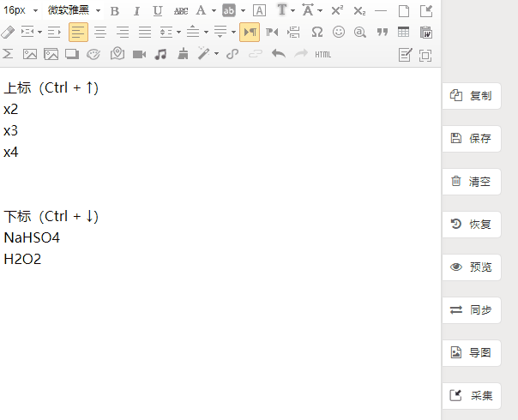Insert music with the note icon
The image size is (518, 420).
160,54
